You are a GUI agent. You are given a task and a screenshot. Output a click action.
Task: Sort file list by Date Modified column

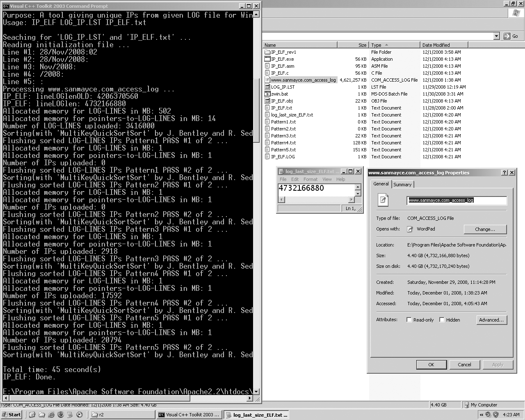444,45
